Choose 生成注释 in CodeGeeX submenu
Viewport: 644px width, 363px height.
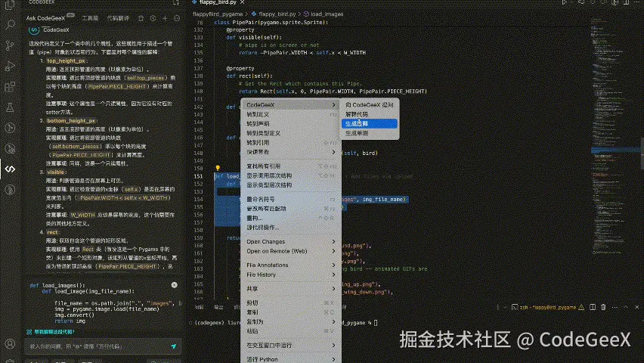coord(369,124)
